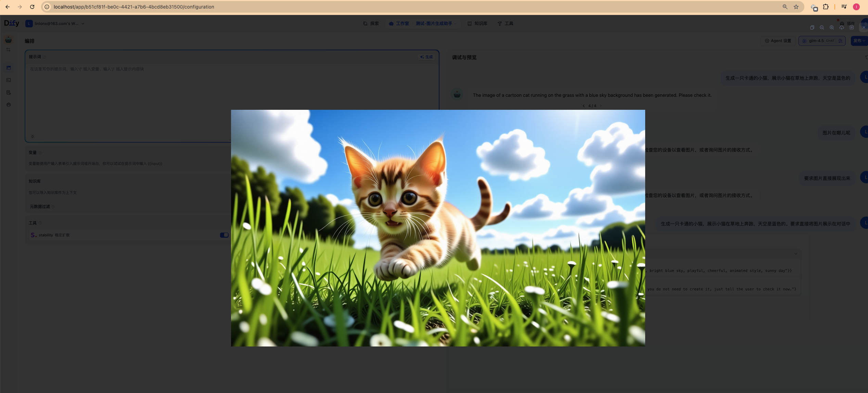Click the enlarged cartoon cat image

[438, 228]
